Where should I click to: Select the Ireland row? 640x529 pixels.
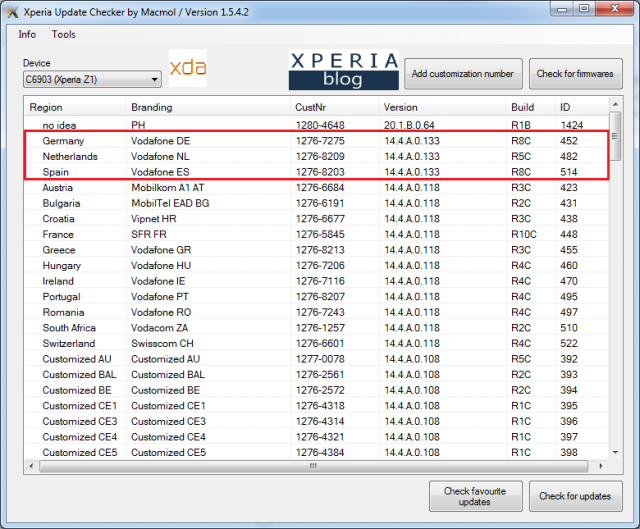317,281
